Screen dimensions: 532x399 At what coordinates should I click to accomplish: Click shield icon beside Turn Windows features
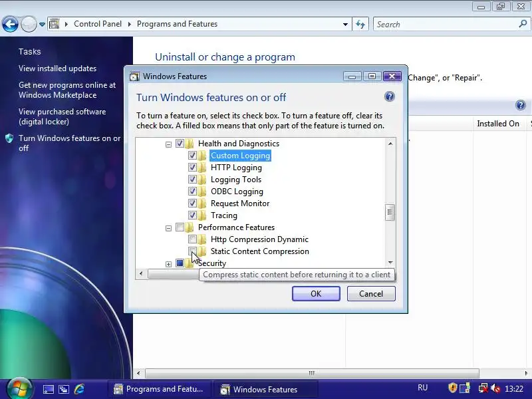click(x=9, y=138)
